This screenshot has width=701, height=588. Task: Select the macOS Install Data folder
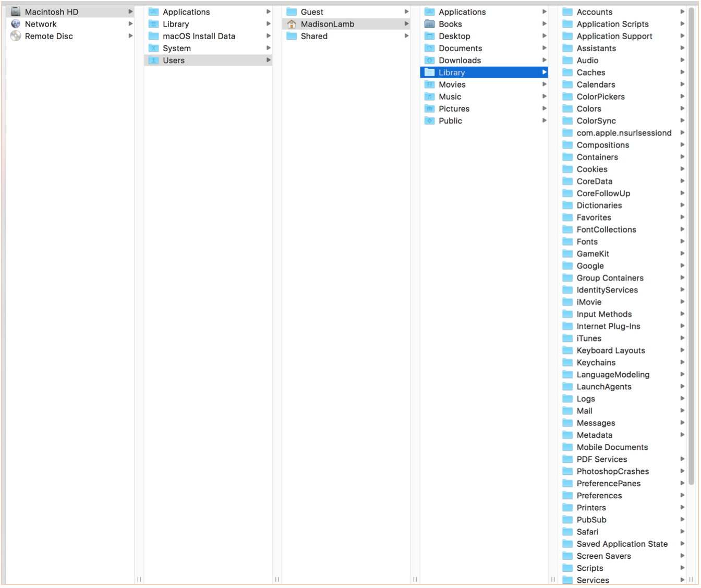tap(199, 36)
